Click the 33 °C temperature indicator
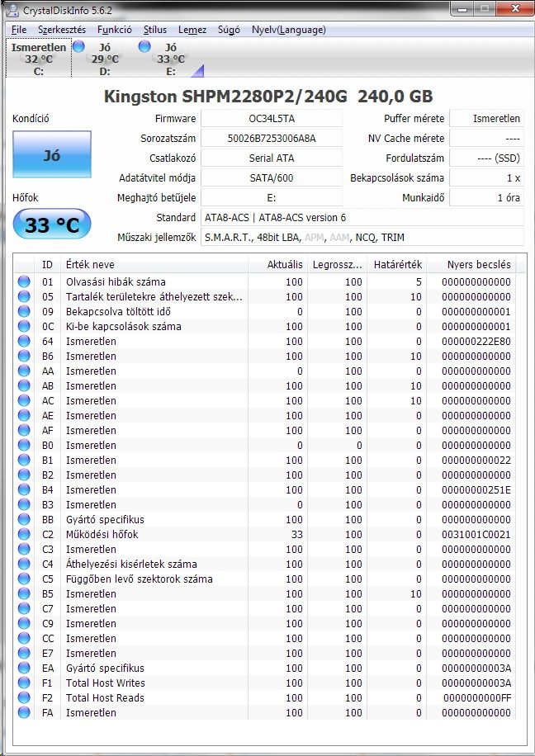 pos(52,224)
